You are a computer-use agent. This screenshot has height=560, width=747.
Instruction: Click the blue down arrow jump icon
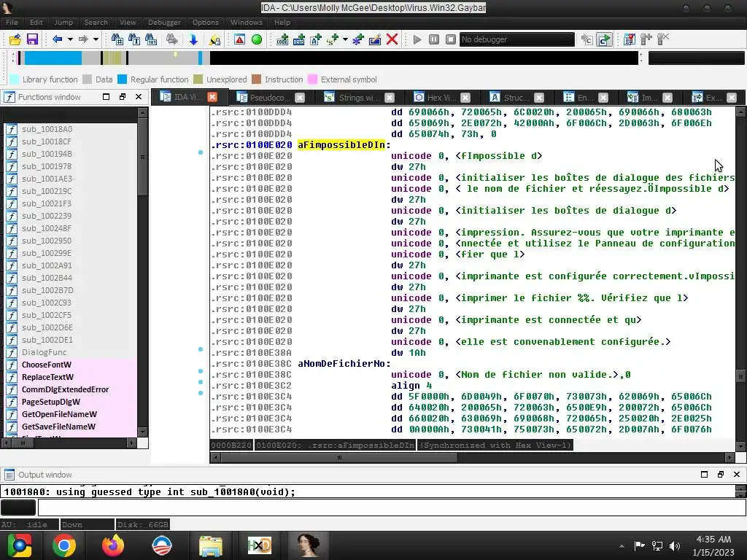(x=193, y=39)
